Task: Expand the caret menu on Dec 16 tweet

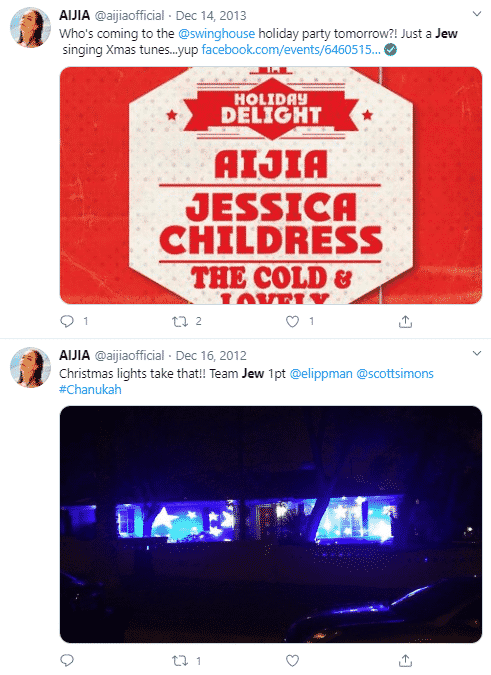Action: pyautogui.click(x=476, y=353)
